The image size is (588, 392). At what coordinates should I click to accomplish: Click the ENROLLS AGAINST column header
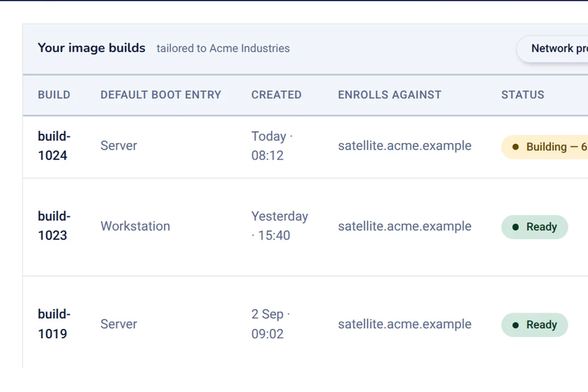[x=390, y=95]
